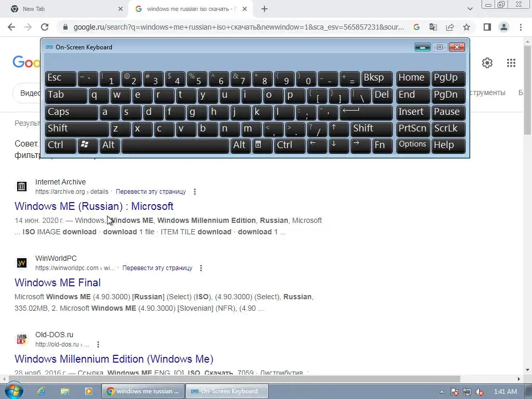Open Chrome three-dot menu
Viewport: 532px width, 399px height.
point(521,27)
